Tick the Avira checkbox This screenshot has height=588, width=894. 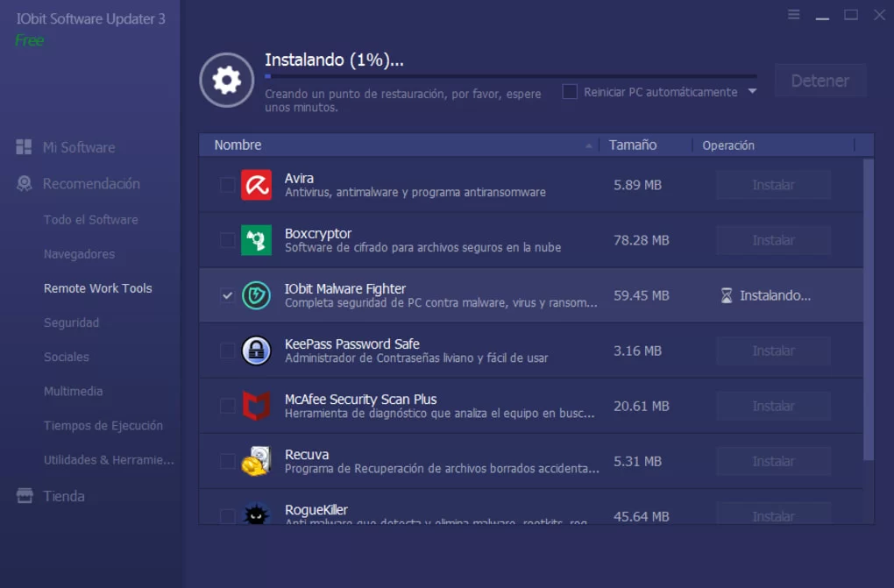point(228,185)
